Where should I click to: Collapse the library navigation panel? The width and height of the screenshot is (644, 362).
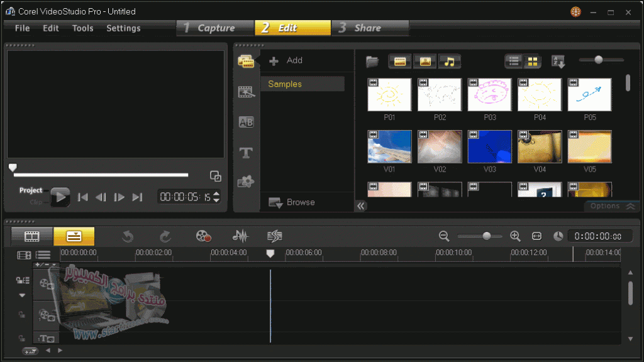(x=360, y=205)
